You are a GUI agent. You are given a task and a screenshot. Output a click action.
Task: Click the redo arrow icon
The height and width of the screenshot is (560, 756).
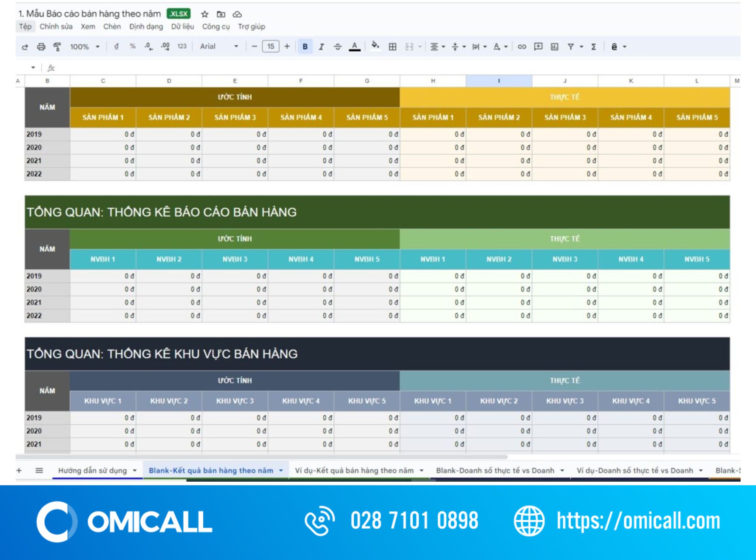pyautogui.click(x=25, y=47)
